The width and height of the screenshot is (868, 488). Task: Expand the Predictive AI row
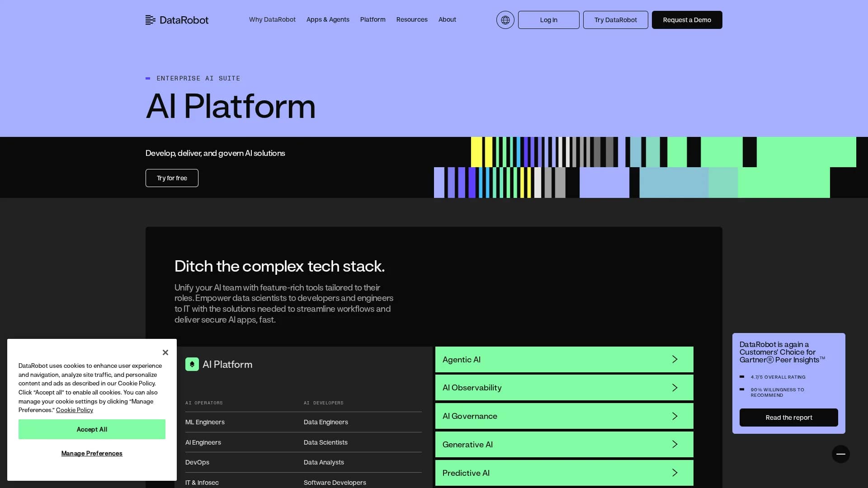(x=564, y=473)
